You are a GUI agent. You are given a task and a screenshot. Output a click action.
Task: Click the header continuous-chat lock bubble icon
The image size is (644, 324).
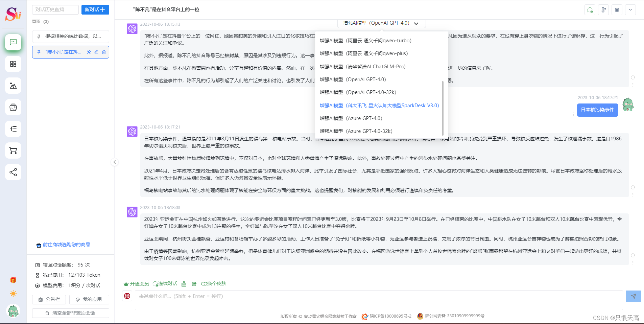[x=590, y=10]
